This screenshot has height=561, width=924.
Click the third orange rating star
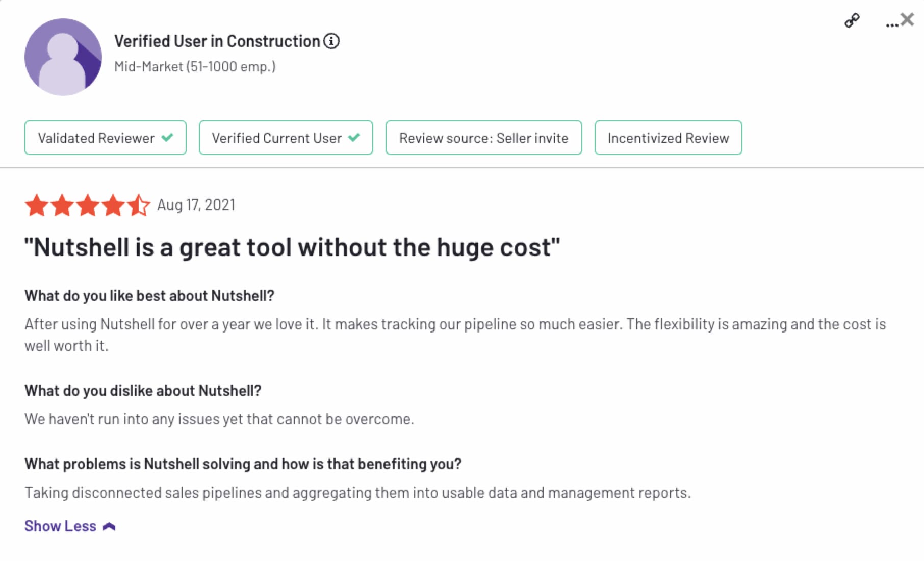88,206
